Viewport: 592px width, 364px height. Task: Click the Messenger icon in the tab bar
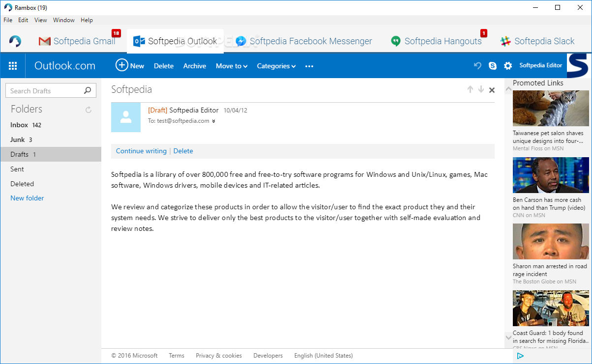(240, 41)
